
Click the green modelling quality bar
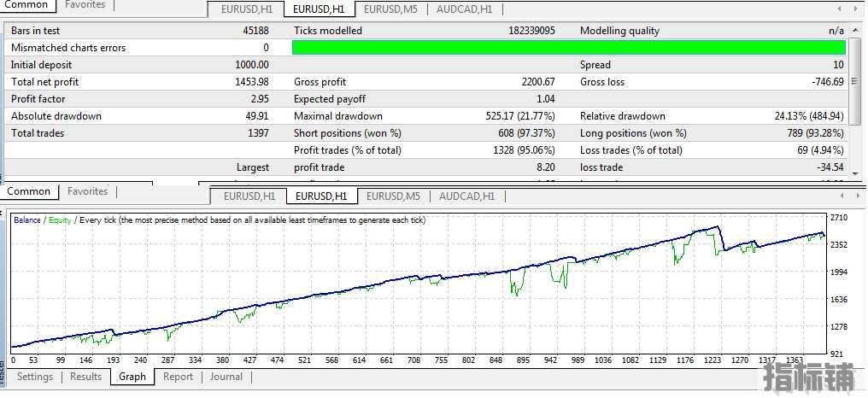(x=568, y=48)
